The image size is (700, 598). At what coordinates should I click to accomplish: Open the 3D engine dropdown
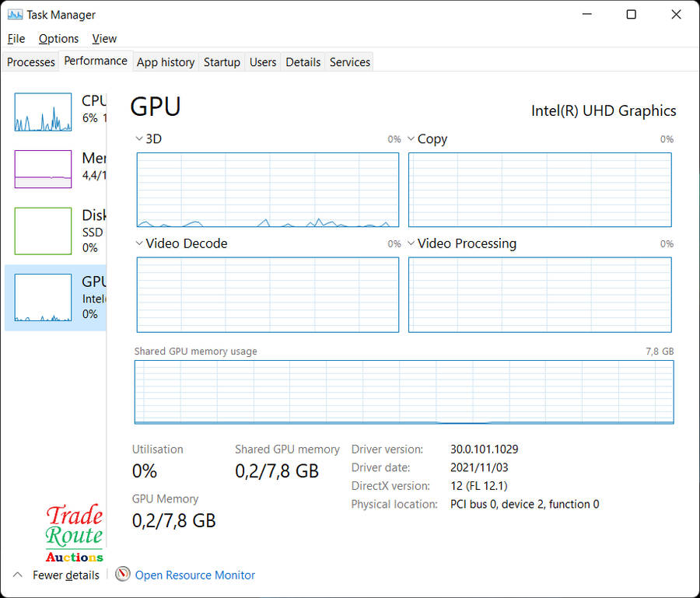pyautogui.click(x=139, y=139)
